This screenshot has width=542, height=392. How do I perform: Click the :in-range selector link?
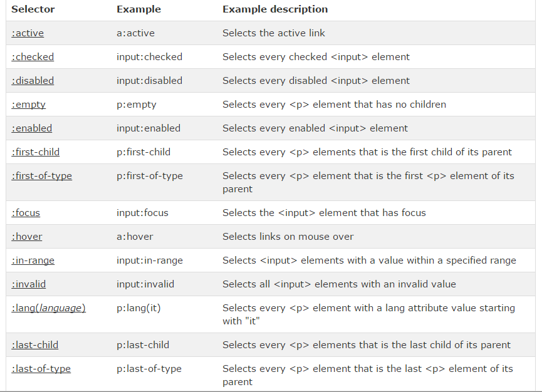click(33, 260)
